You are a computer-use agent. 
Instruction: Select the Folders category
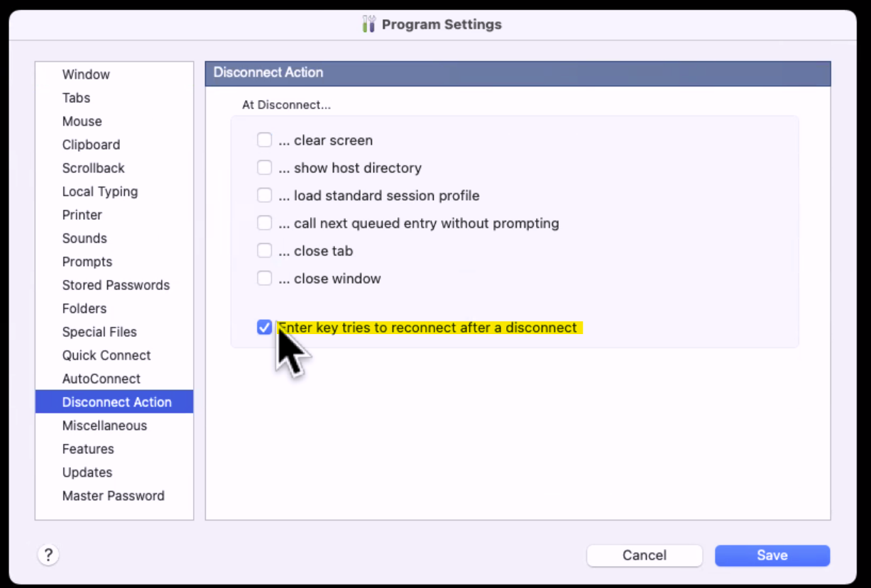(114, 309)
